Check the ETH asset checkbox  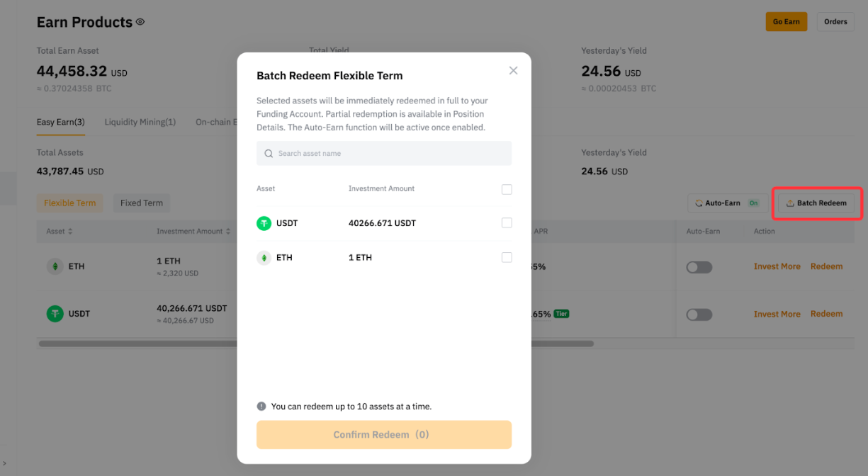tap(507, 258)
